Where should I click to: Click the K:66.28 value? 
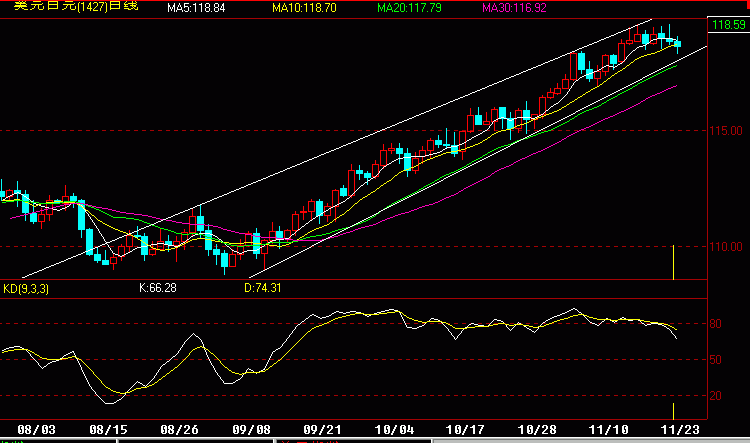click(158, 288)
